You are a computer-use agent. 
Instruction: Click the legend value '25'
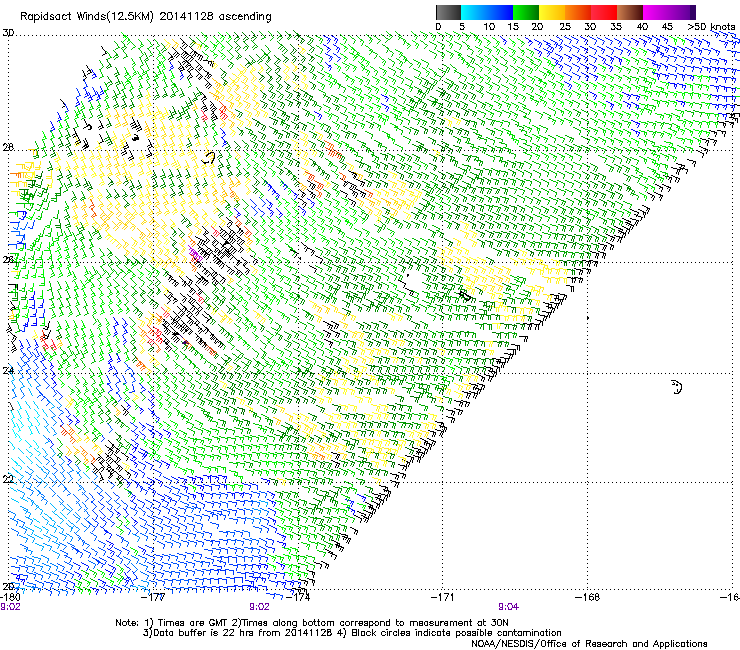[565, 27]
